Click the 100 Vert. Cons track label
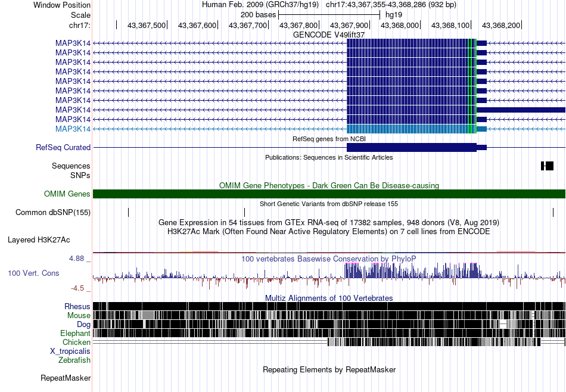This screenshot has width=566, height=392. click(33, 273)
